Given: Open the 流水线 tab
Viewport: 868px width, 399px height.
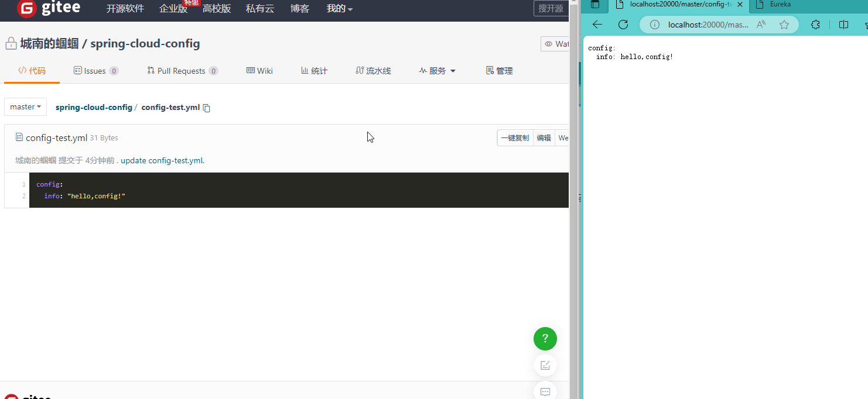Looking at the screenshot, I should pos(373,71).
